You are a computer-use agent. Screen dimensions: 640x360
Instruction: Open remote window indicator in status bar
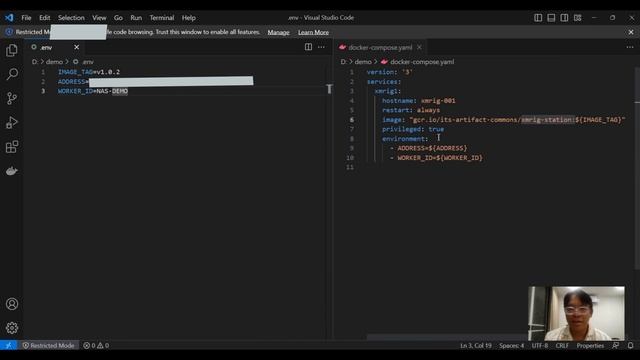click(9, 345)
